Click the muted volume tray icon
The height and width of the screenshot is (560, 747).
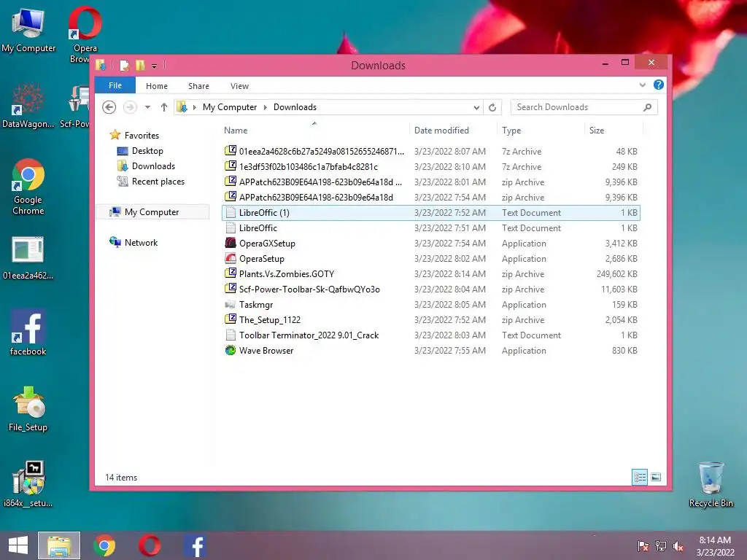click(678, 546)
